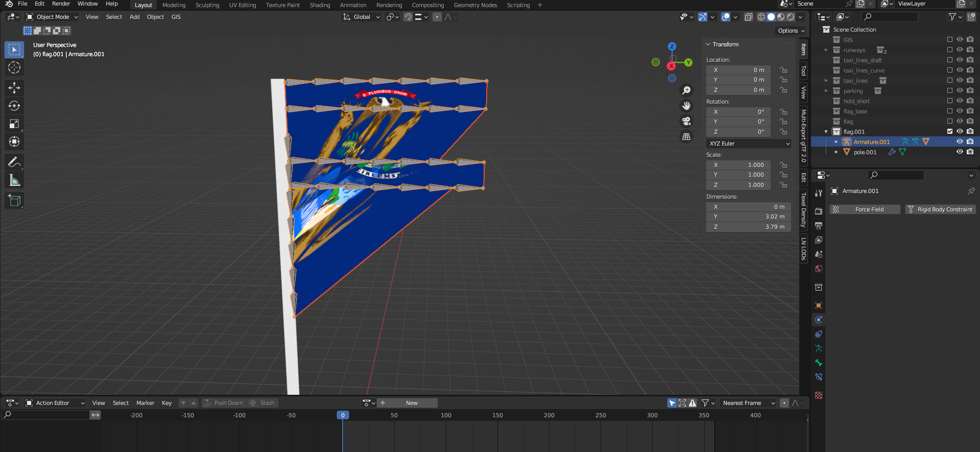980x452 pixels.
Task: Switch perspective/orthographic with grid icon
Action: coord(686,136)
